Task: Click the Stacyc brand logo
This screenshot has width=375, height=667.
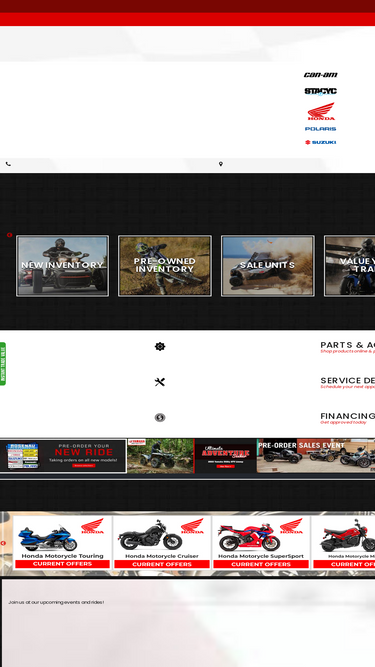Action: click(x=321, y=91)
